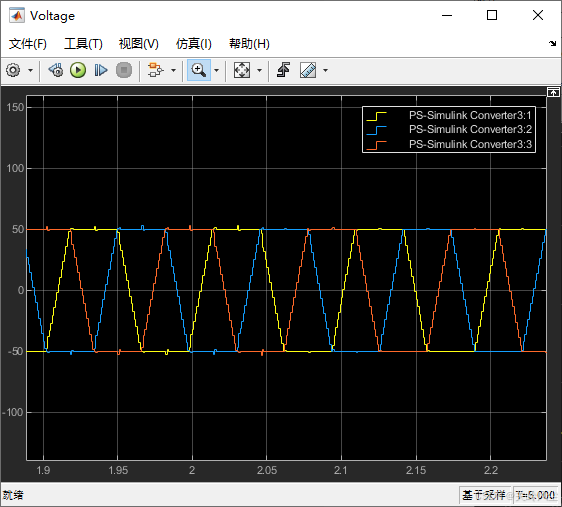Click the MATLAB logo in title bar

[17, 15]
